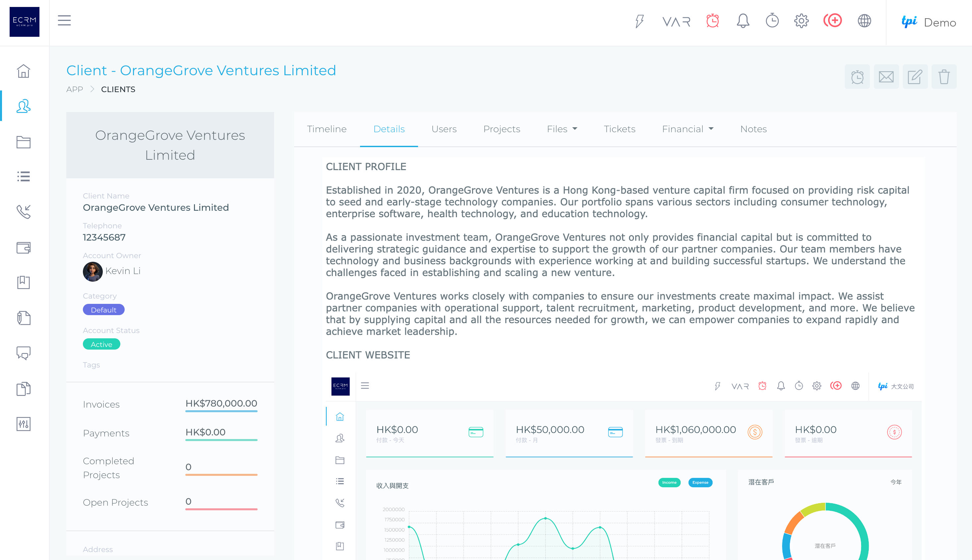Open the Tickets tab
972x560 pixels.
point(619,129)
